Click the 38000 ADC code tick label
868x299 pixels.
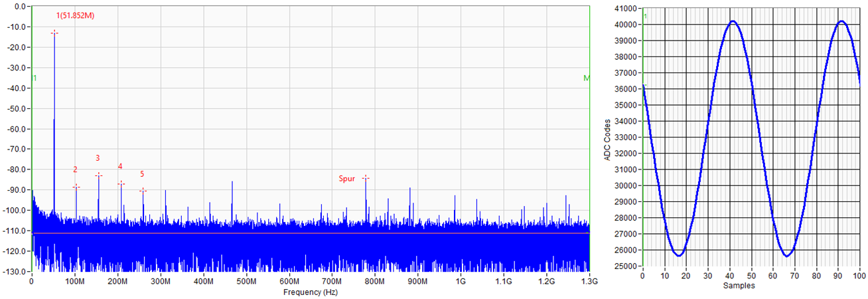[x=627, y=57]
